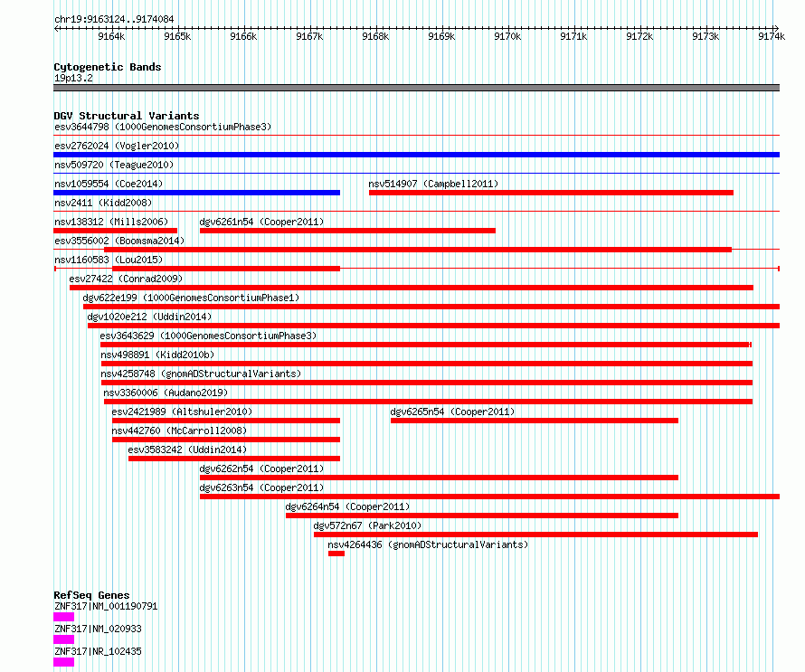Image resolution: width=805 pixels, height=672 pixels.
Task: Click dgv572n67 (Park2010) variant label
Action: click(367, 525)
